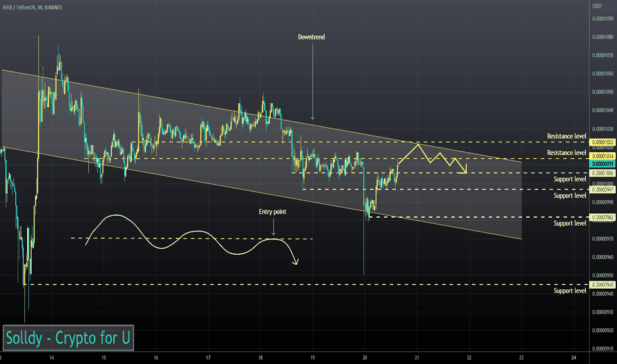Click the 0.00000910 price axis value
The image size is (617, 364).
[602, 349]
